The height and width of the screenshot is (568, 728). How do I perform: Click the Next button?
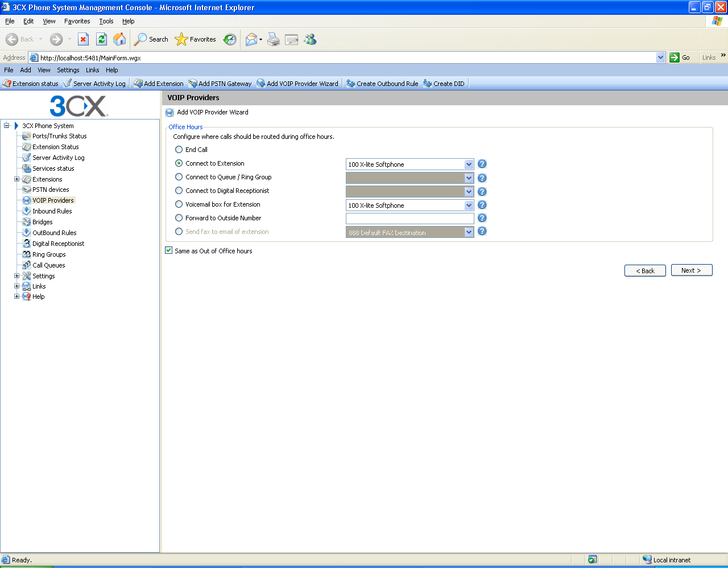click(691, 270)
